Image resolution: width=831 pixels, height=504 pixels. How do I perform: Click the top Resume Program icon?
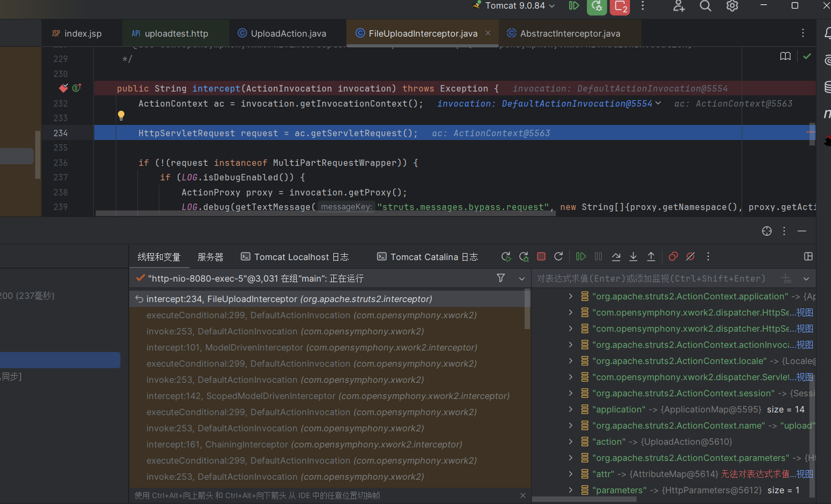click(x=574, y=6)
